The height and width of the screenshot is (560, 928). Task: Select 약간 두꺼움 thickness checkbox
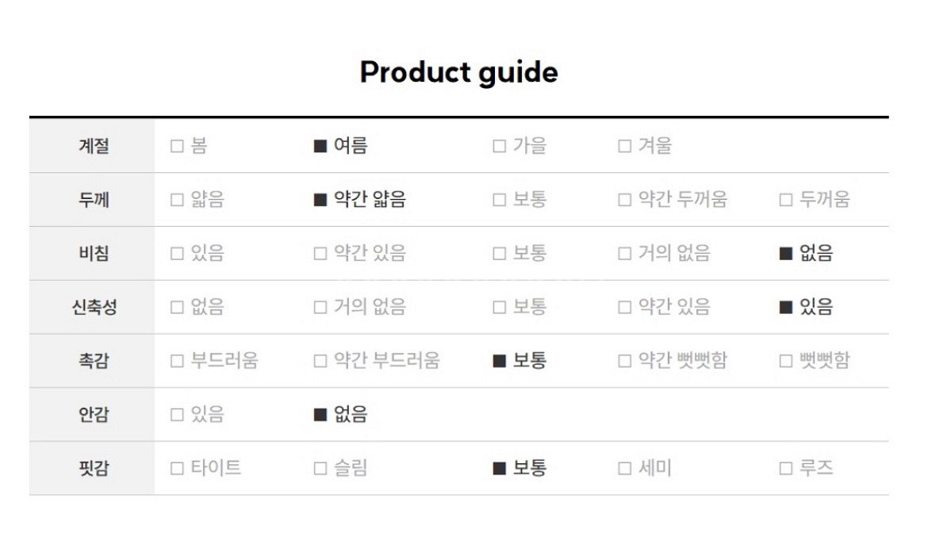click(625, 200)
